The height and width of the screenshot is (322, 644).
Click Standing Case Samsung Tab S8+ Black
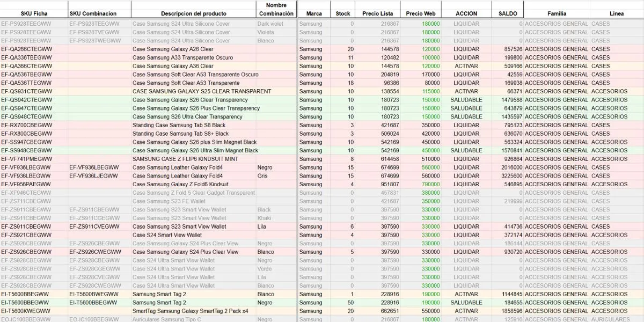(180, 134)
